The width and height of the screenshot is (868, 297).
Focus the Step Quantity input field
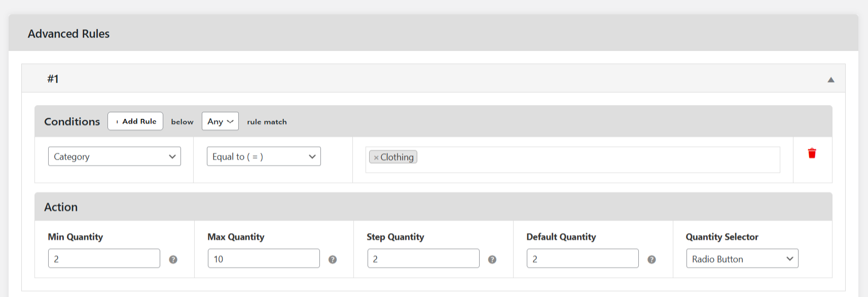(423, 258)
